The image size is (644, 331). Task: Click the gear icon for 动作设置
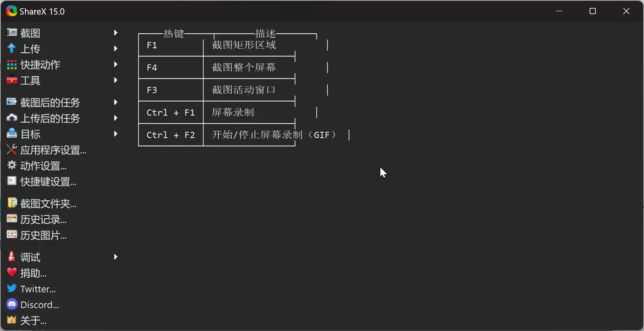(12, 165)
